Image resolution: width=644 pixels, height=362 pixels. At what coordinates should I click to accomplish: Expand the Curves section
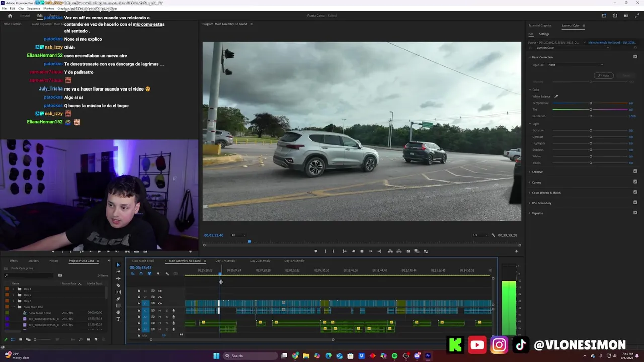(530, 182)
